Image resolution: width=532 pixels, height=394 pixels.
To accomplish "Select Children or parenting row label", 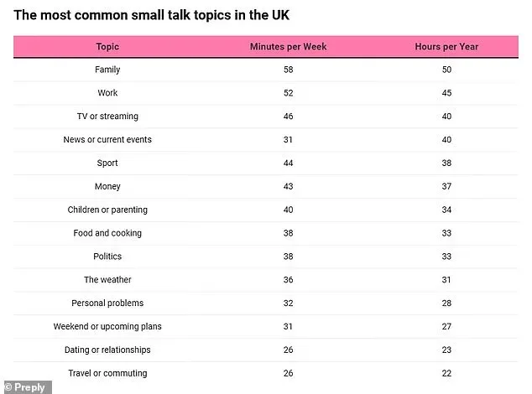I will [107, 210].
